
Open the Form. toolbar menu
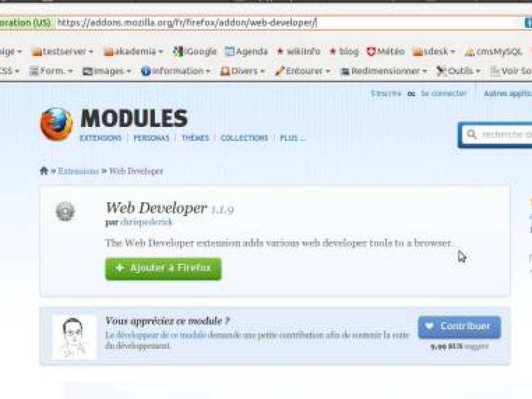tap(51, 71)
